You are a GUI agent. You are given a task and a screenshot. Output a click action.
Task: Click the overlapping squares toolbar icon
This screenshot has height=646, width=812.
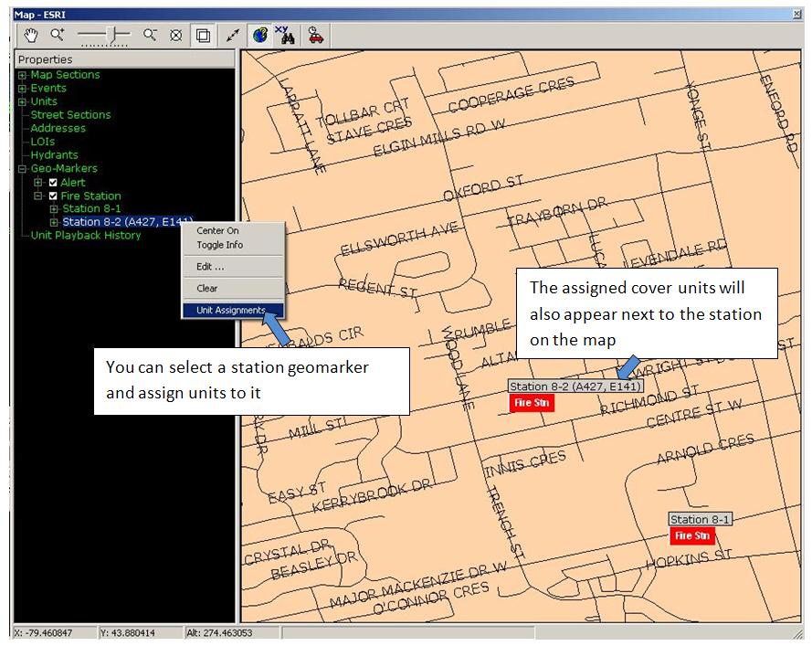203,35
